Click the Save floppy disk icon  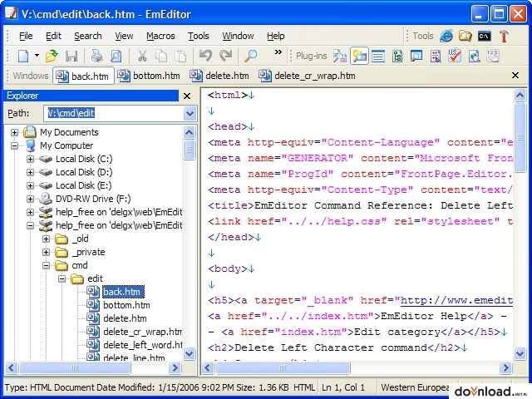71,56
